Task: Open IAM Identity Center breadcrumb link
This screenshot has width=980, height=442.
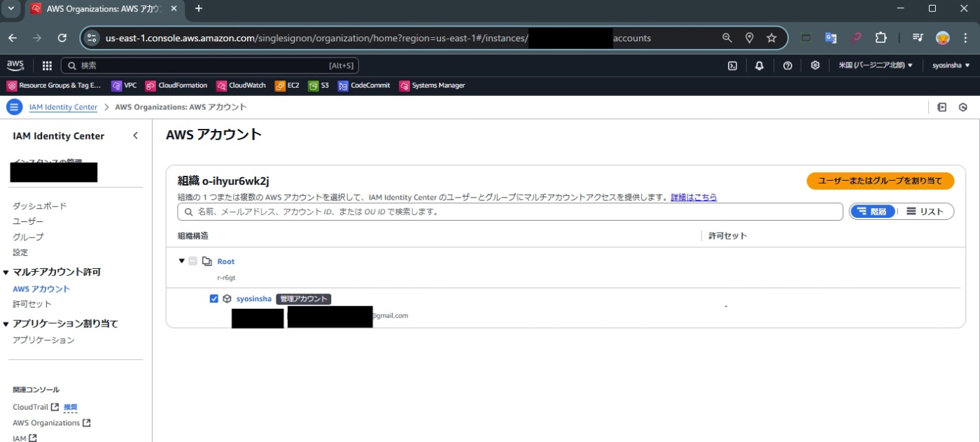Action: point(63,107)
